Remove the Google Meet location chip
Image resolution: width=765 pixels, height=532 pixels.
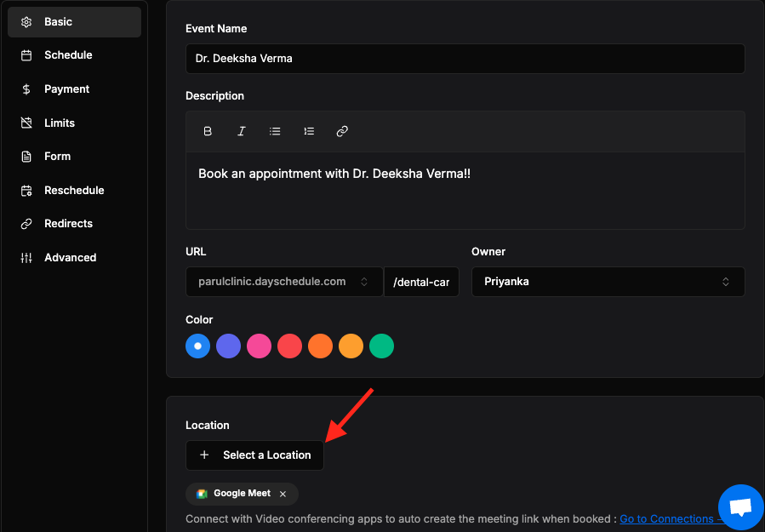click(283, 494)
